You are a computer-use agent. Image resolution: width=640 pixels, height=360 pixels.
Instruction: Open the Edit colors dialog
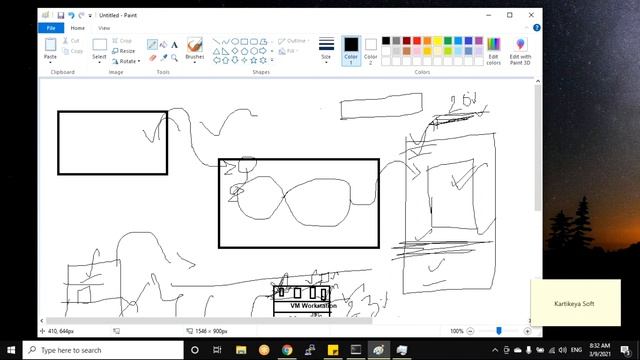tap(493, 51)
